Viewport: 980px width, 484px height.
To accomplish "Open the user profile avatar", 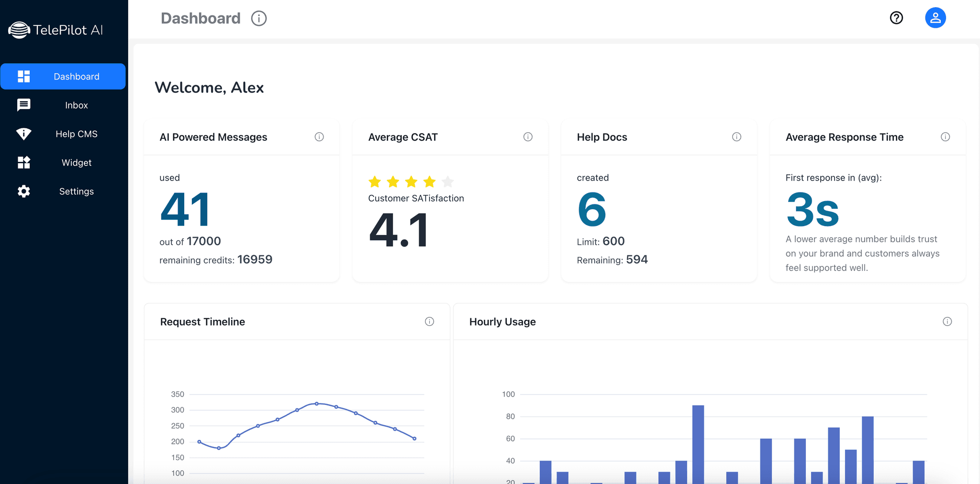I will pos(935,18).
